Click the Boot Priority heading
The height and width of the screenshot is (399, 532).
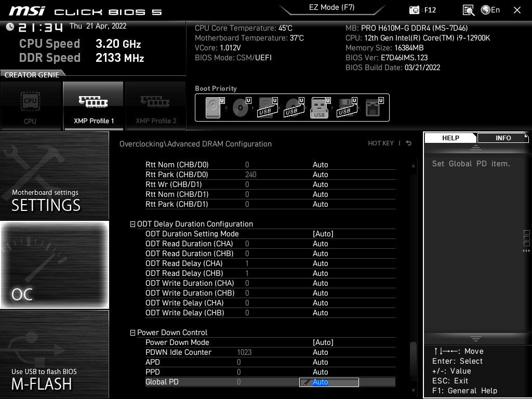[216, 88]
